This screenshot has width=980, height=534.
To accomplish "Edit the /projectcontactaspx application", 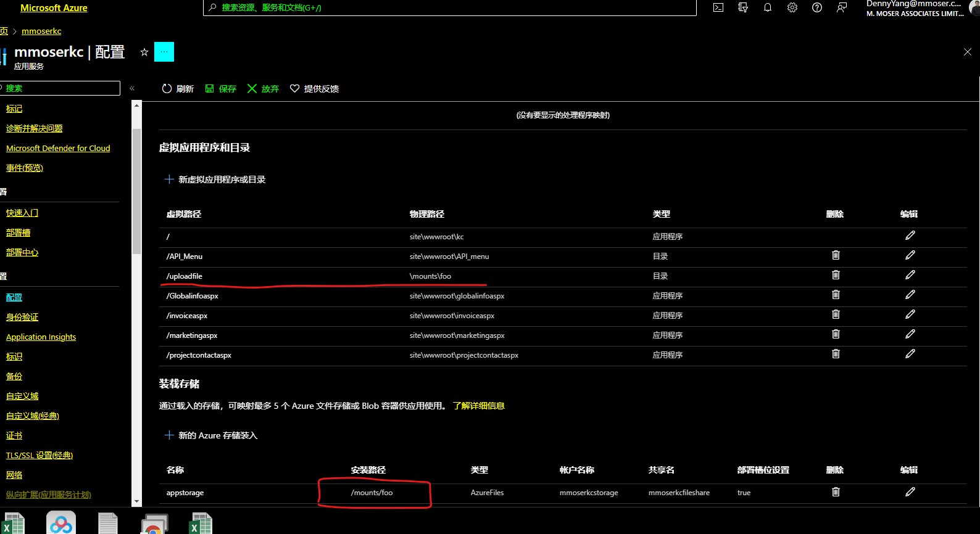I will tap(910, 354).
